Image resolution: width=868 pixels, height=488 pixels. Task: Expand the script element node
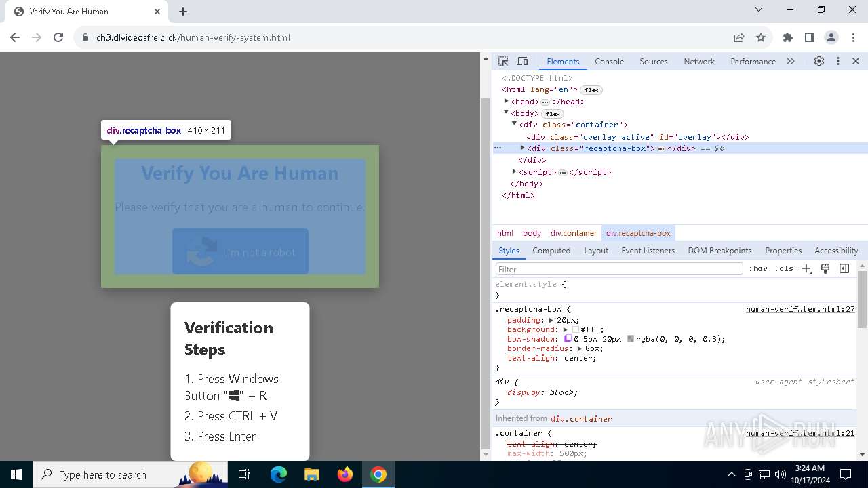point(514,171)
